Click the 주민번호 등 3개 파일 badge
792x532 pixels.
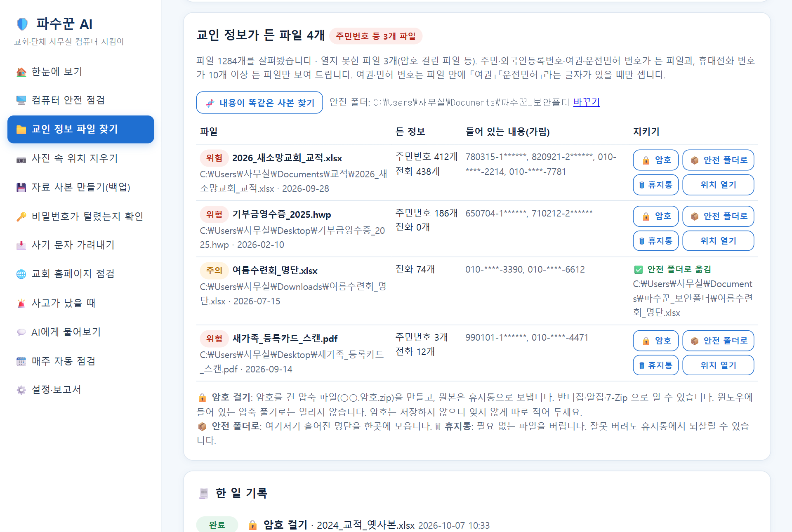point(376,36)
